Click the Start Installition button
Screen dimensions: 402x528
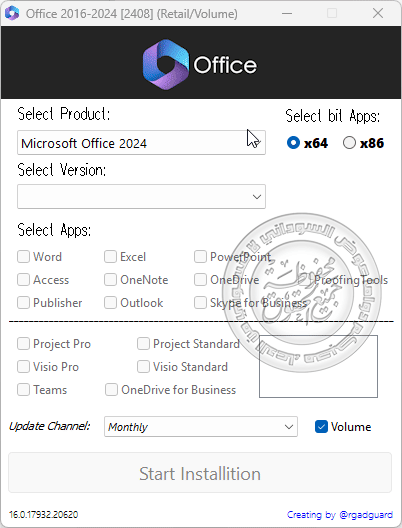click(x=200, y=473)
